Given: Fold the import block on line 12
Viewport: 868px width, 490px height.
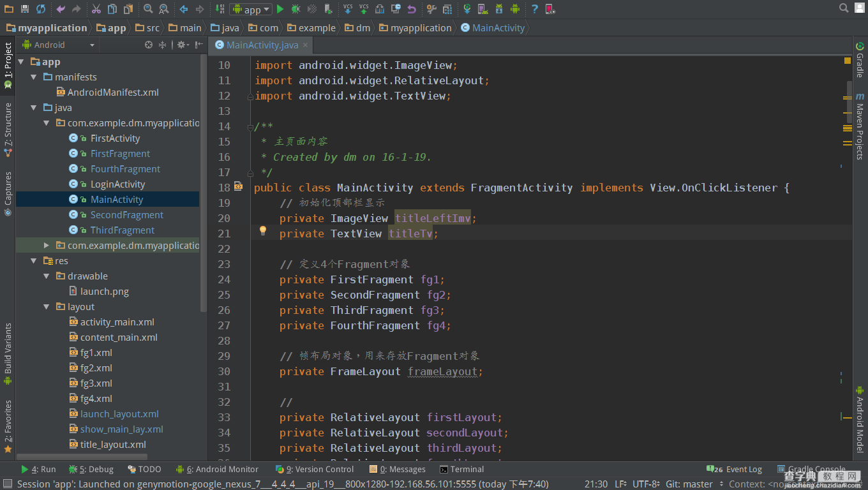Looking at the screenshot, I should point(250,97).
